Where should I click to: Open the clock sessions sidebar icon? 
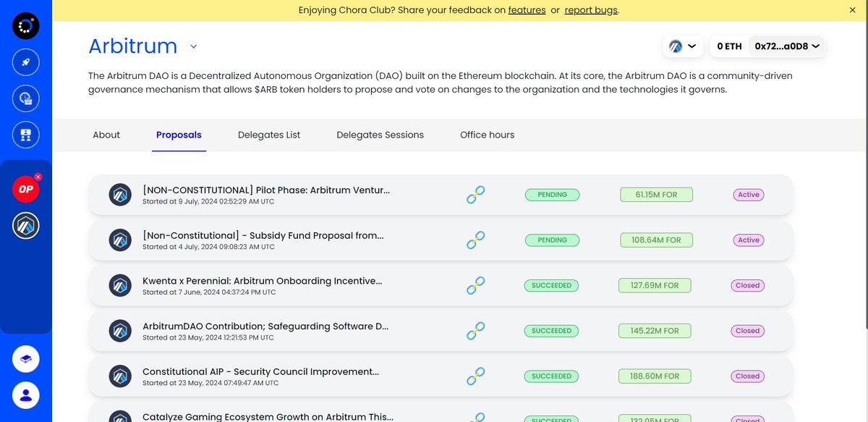pyautogui.click(x=26, y=98)
